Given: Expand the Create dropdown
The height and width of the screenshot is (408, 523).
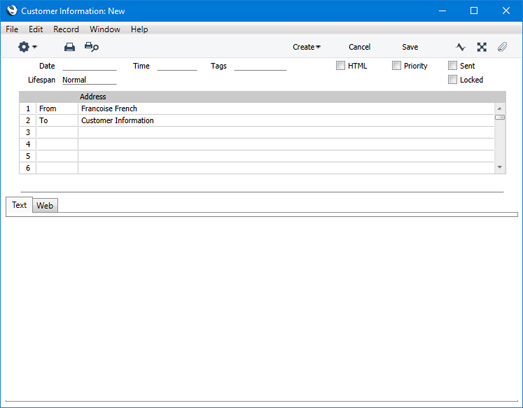Looking at the screenshot, I should coord(306,47).
